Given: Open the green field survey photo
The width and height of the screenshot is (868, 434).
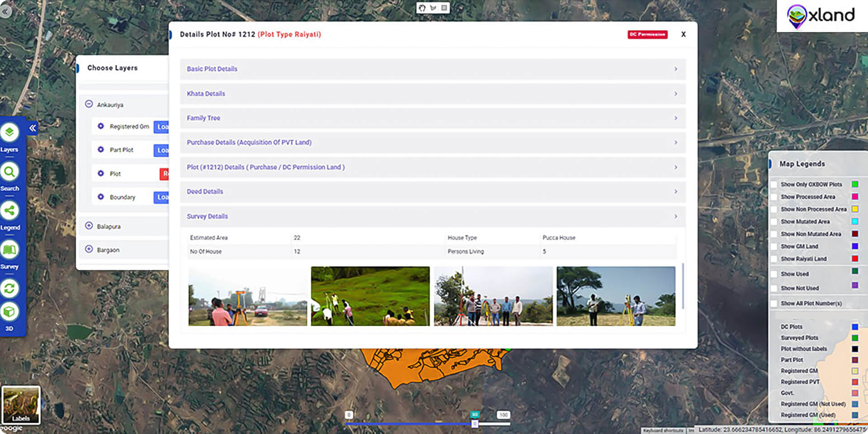Looking at the screenshot, I should tap(370, 296).
